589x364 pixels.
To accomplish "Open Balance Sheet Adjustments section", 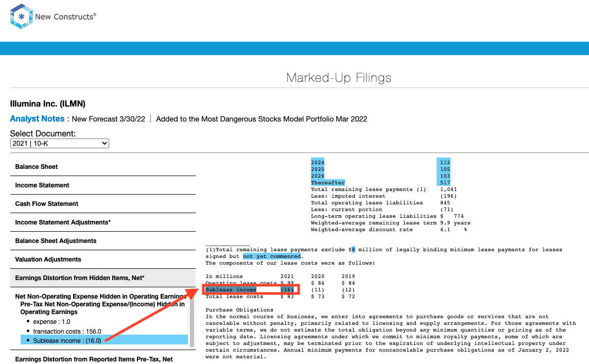I will (x=103, y=241).
